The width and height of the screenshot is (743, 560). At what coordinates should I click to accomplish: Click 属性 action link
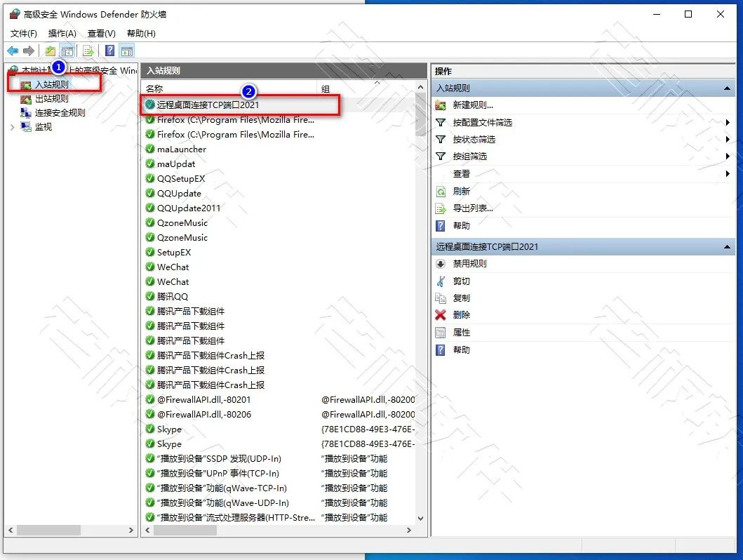point(462,333)
